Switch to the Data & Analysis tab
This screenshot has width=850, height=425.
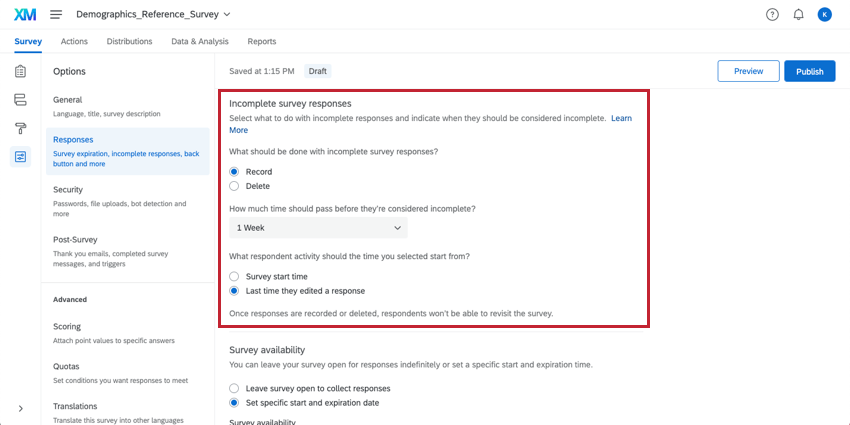pos(200,41)
